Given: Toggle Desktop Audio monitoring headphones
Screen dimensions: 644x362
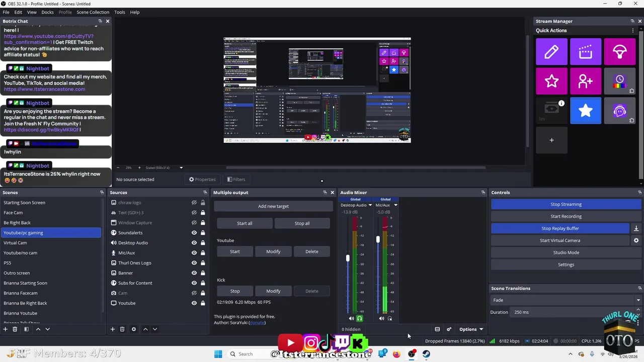Looking at the screenshot, I should (x=359, y=318).
